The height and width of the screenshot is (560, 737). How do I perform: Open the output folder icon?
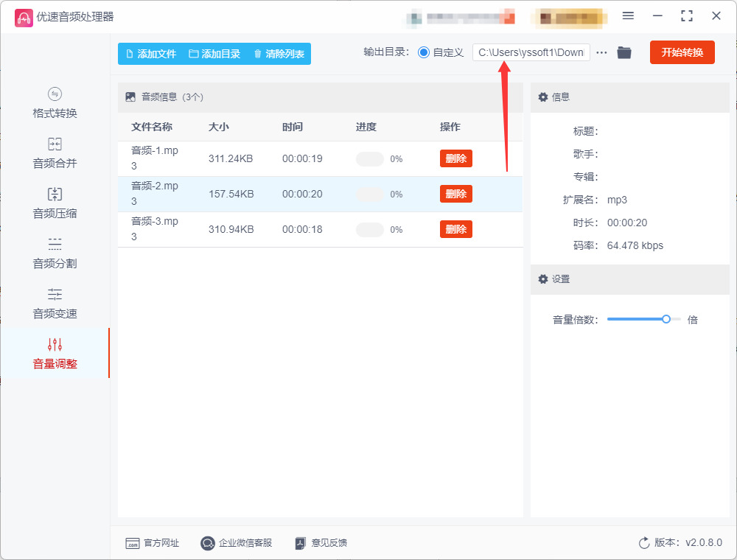624,52
